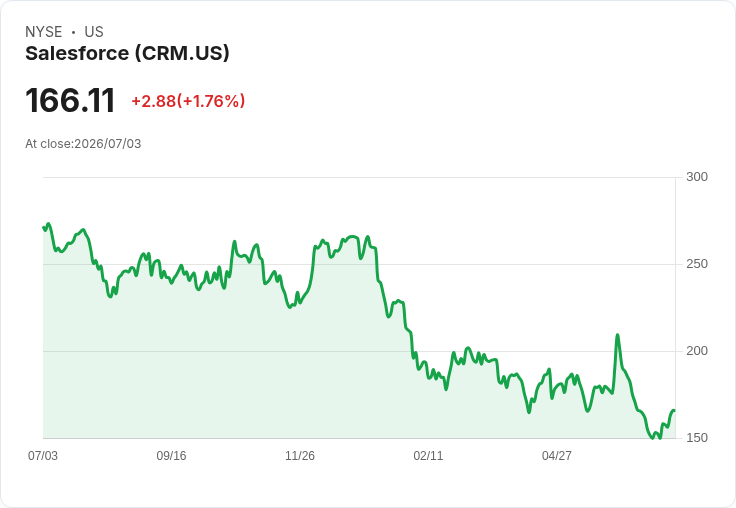Screen dimensions: 736x508
Task: Click the US market label
Action: click(x=94, y=31)
